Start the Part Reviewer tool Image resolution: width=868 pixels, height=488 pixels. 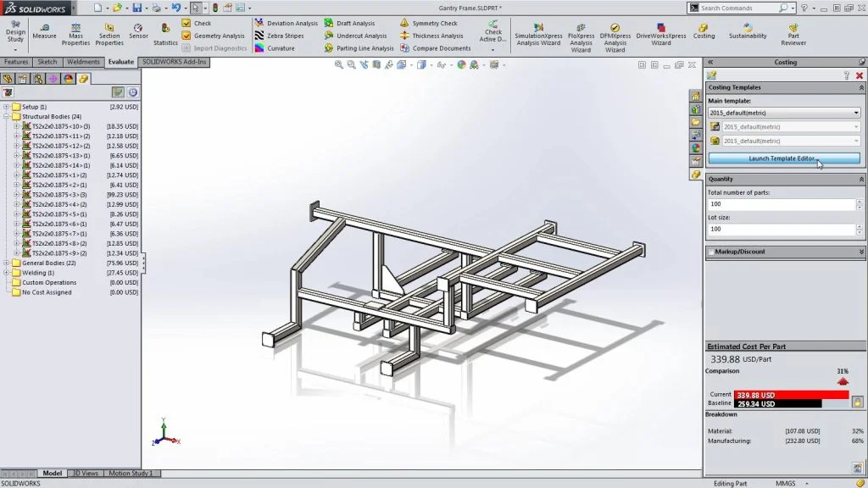tap(793, 32)
